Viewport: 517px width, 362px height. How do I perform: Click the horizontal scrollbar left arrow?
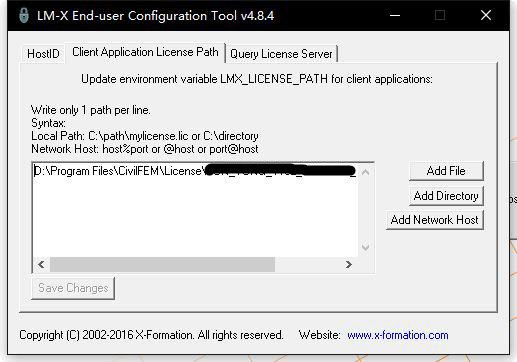pos(41,265)
